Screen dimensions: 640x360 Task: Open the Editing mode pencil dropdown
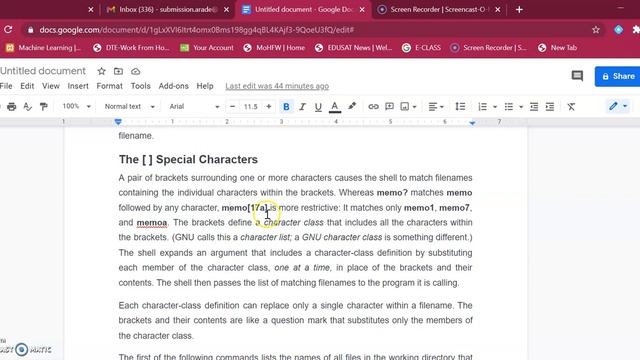(x=618, y=106)
